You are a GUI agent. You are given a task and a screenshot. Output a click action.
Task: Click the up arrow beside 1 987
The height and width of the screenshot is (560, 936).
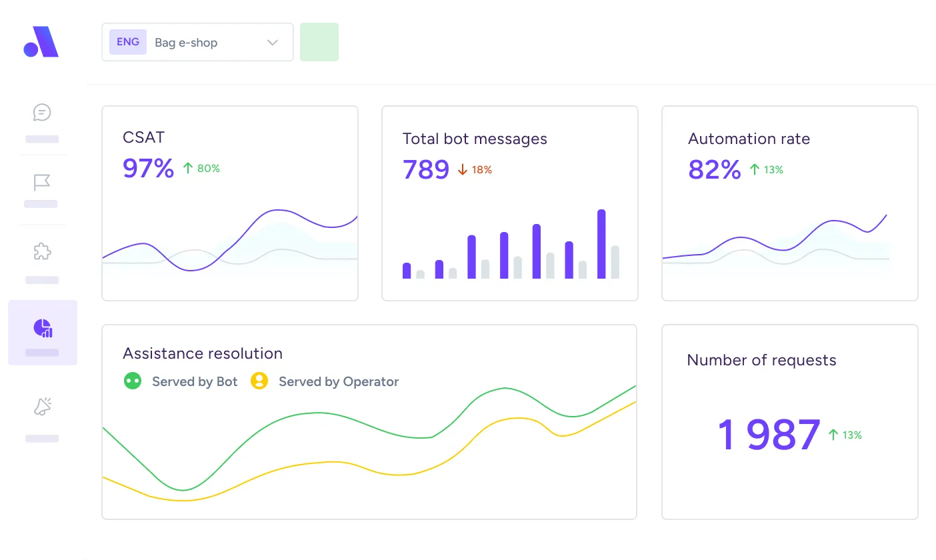(x=833, y=435)
